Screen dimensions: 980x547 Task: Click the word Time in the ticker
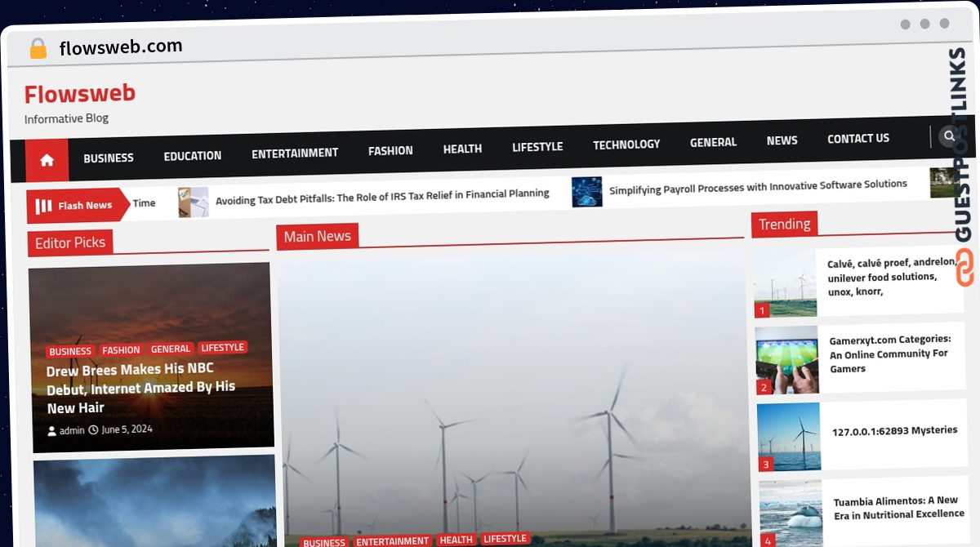(x=144, y=203)
